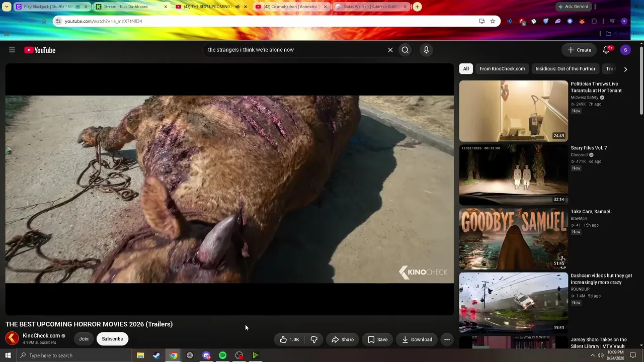Switch to the Cosmohedron Animated tab
Viewport: 644px width, 362px height.
point(291,7)
